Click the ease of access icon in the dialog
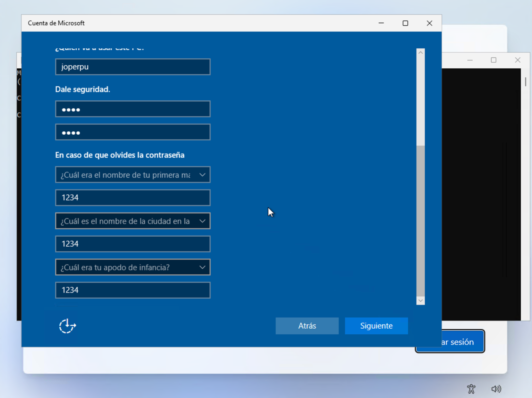 click(x=67, y=326)
